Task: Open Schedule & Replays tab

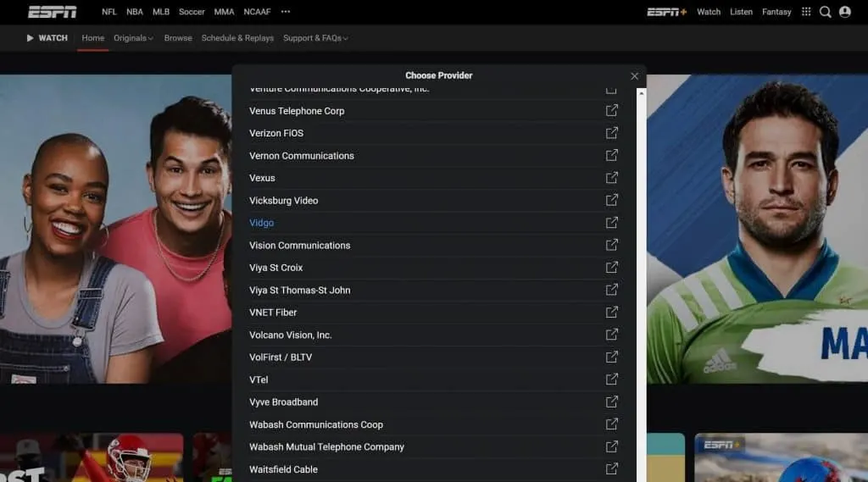Action: [x=237, y=38]
